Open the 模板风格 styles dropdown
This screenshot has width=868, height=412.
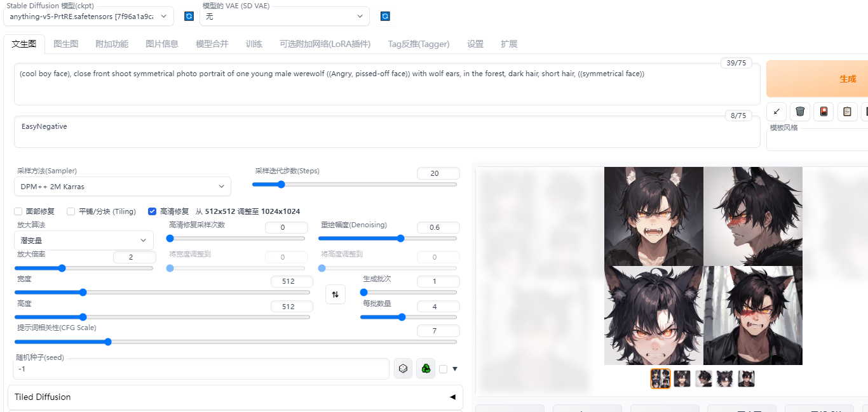[818, 140]
